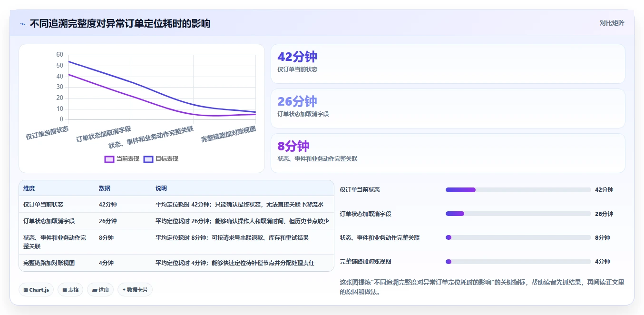
Task: Click the heading 不同追溯完整度对异常订单定位耗时的影响
Action: click(120, 23)
